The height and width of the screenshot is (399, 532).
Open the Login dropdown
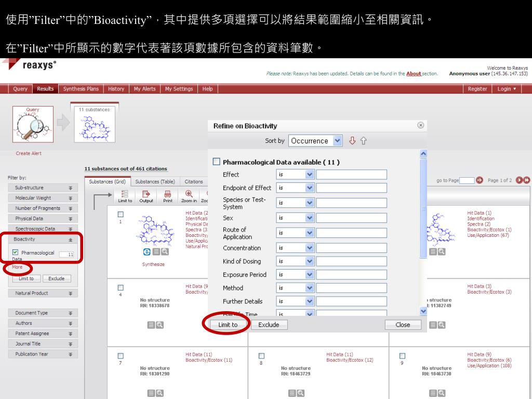coord(507,88)
